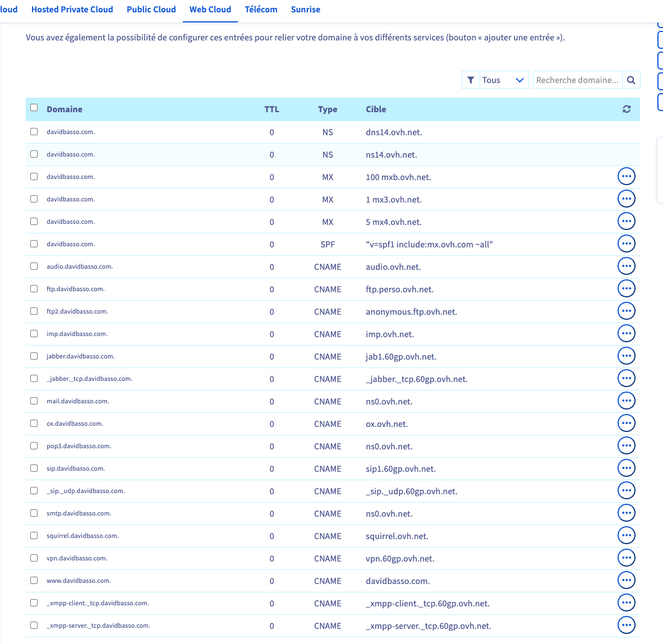Switch to the Public Cloud tab

point(151,10)
